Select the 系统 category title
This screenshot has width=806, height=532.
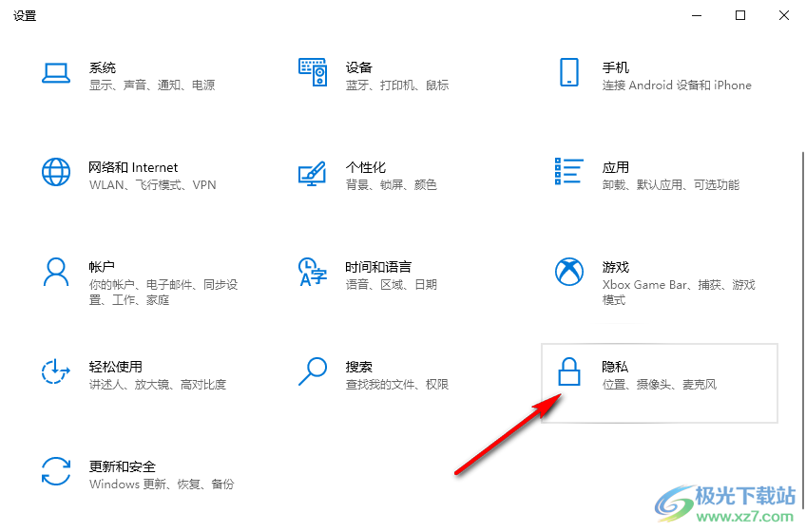(103, 67)
